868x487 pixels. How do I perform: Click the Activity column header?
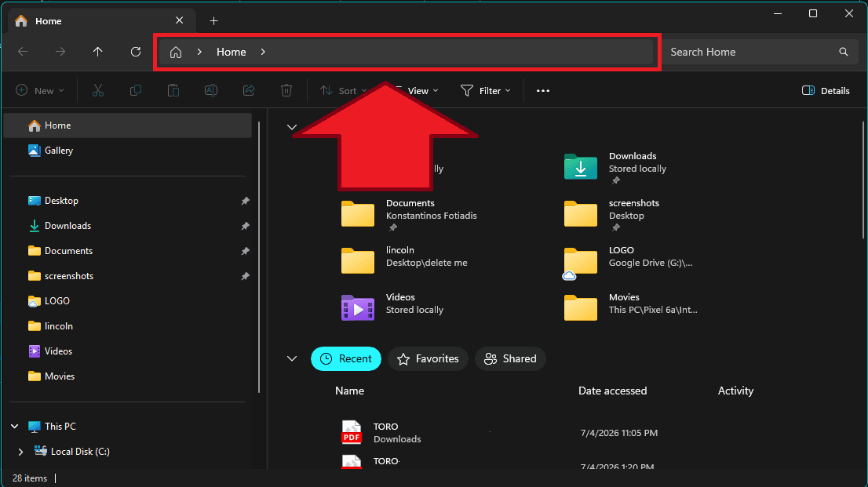tap(735, 391)
